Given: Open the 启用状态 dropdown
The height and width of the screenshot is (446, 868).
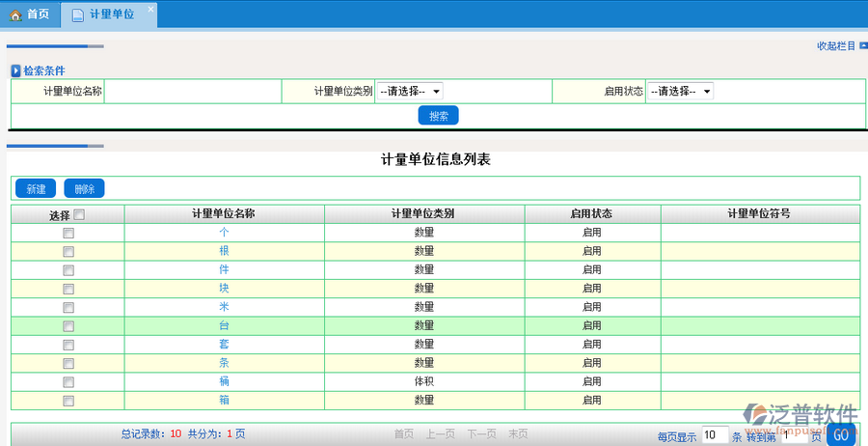Looking at the screenshot, I should pyautogui.click(x=679, y=91).
